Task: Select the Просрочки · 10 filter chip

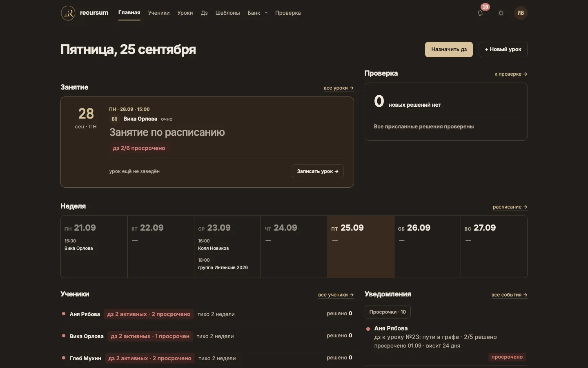Action: (x=388, y=312)
